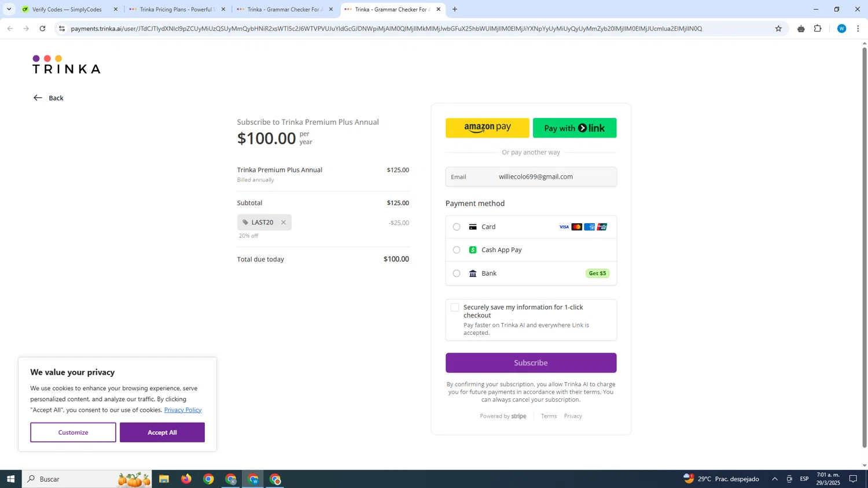Click the LAST20 coupon tag icon
Viewport: 868px width, 488px height.
(245, 223)
